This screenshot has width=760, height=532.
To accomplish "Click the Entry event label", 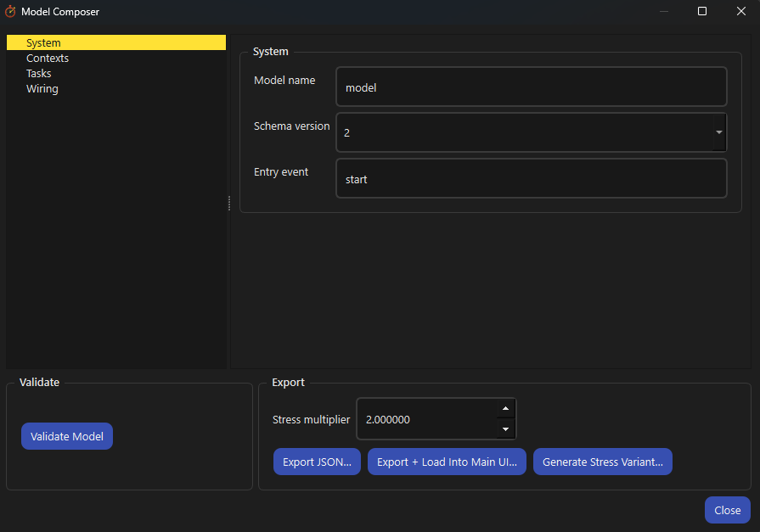I will pos(281,172).
